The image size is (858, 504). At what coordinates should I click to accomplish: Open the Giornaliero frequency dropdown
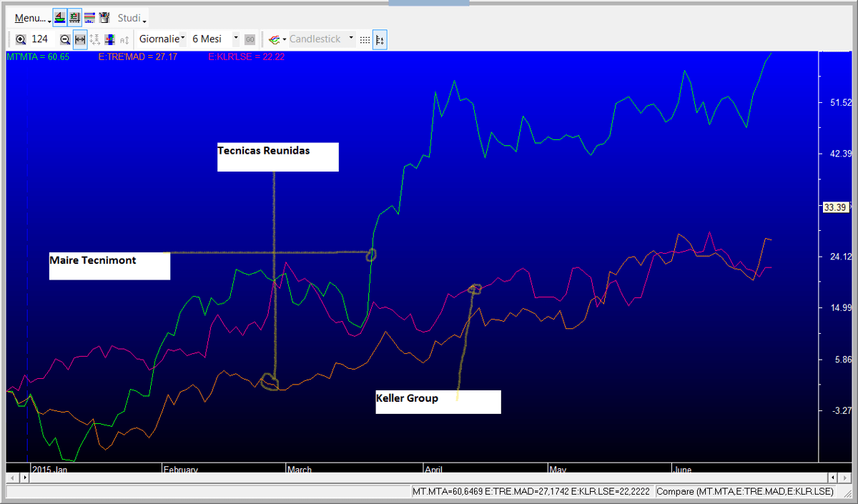click(162, 39)
